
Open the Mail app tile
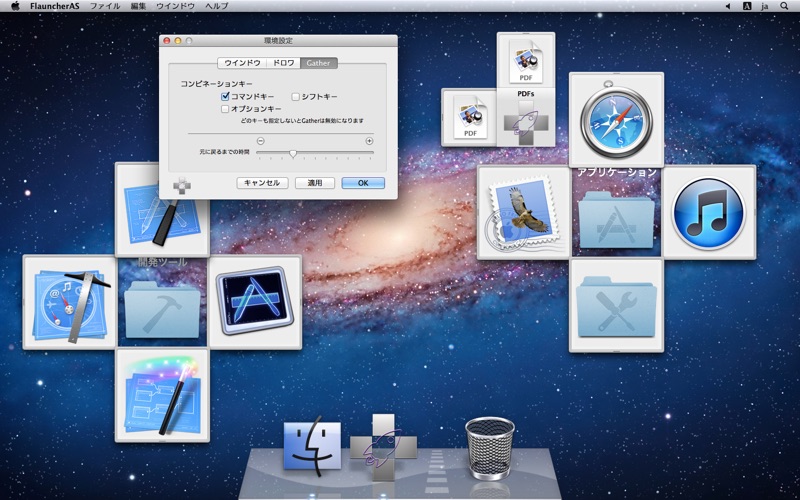coord(523,212)
